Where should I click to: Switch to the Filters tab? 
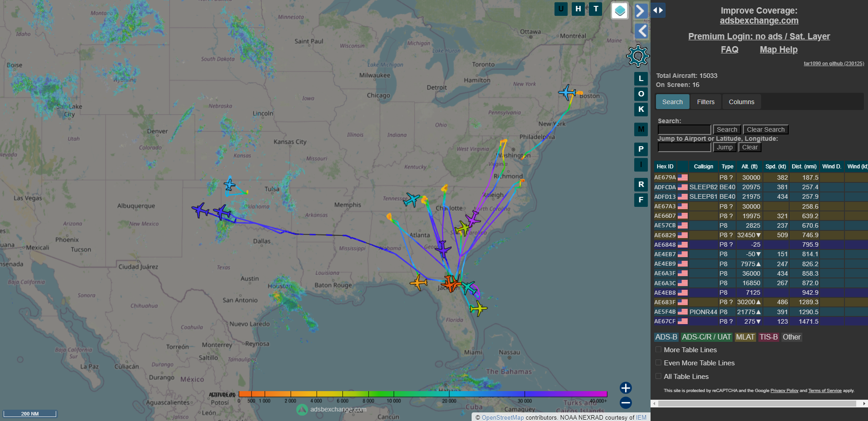[705, 102]
